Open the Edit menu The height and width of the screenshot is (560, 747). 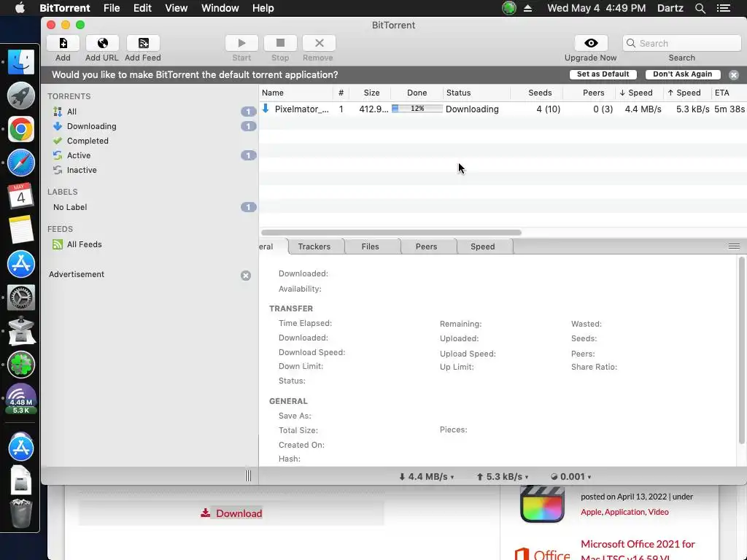coord(142,8)
